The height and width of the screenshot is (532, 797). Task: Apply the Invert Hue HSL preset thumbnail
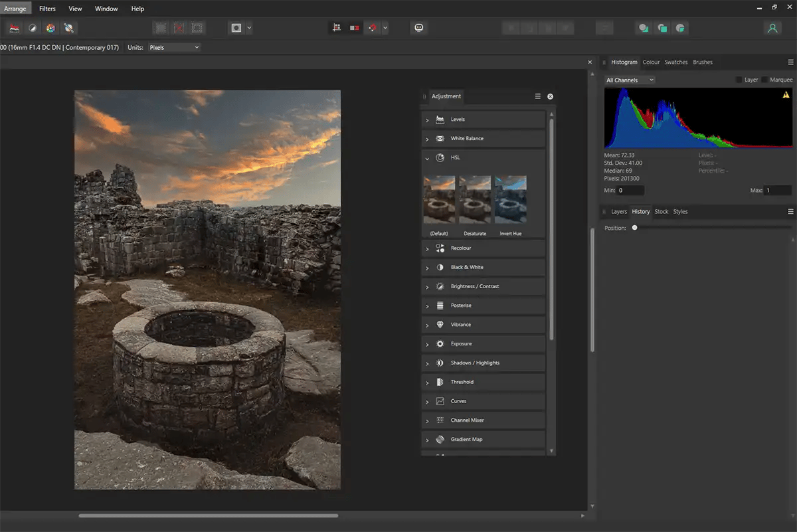511,199
